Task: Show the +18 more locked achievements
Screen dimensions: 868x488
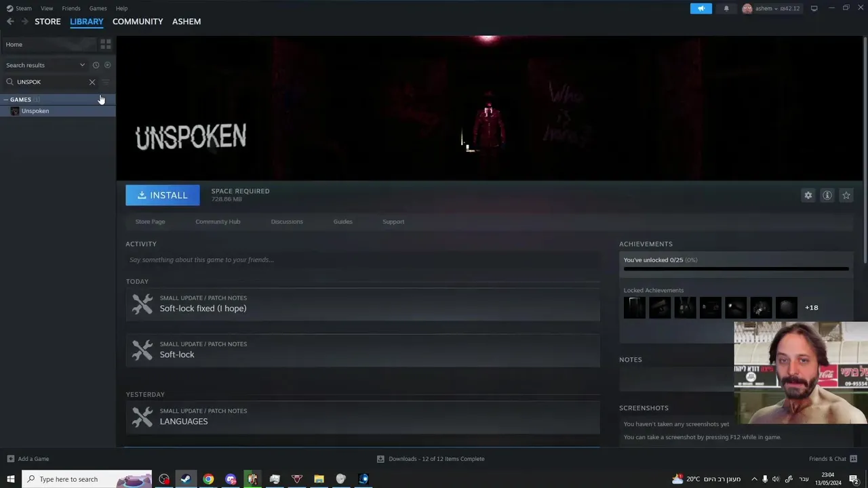Action: click(x=812, y=308)
